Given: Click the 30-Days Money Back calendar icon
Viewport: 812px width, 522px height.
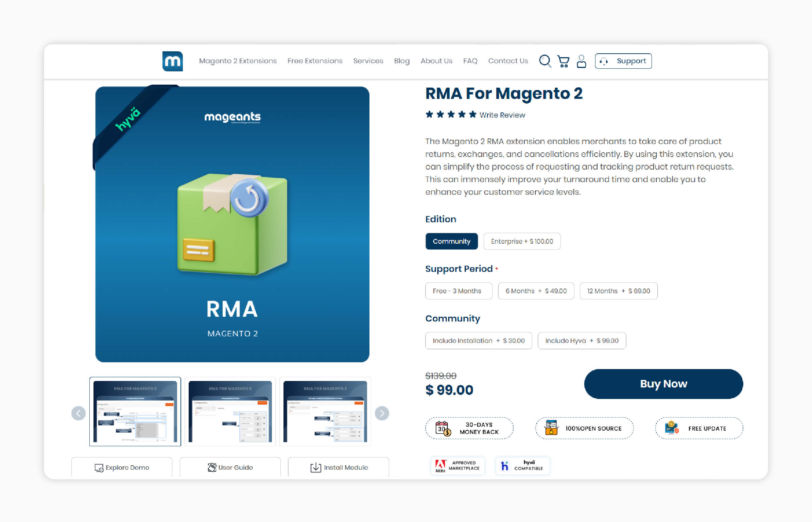Looking at the screenshot, I should point(443,428).
